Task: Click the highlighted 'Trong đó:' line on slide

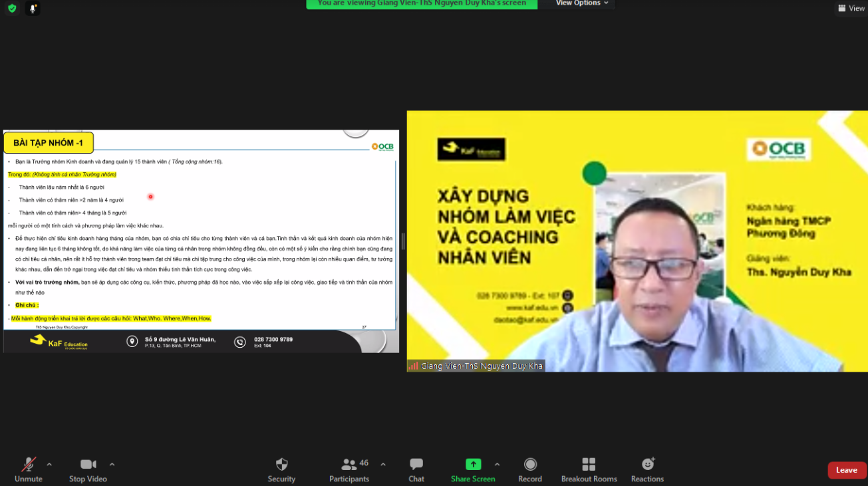Action: click(x=62, y=174)
